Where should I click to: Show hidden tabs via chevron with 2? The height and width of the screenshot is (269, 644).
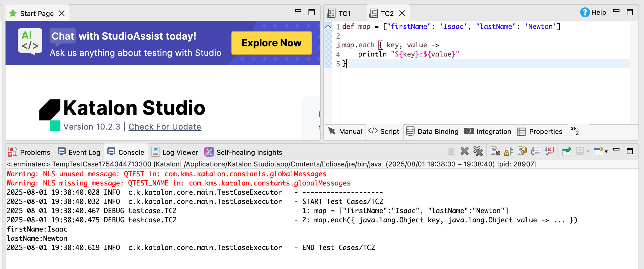pos(575,131)
